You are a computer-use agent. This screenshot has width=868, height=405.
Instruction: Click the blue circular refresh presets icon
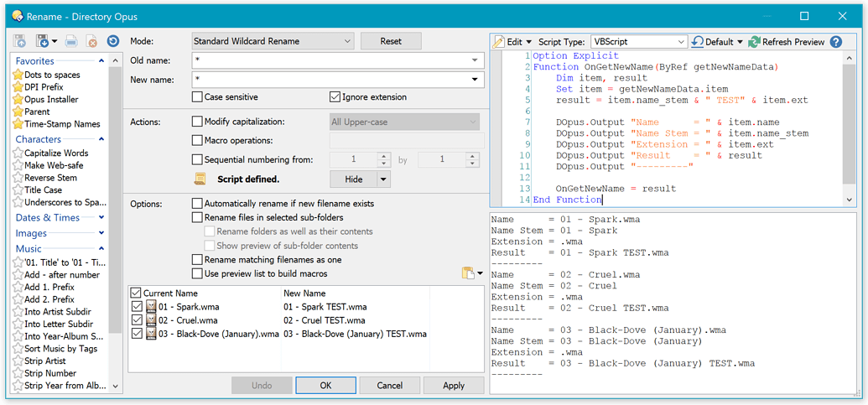pos(112,40)
